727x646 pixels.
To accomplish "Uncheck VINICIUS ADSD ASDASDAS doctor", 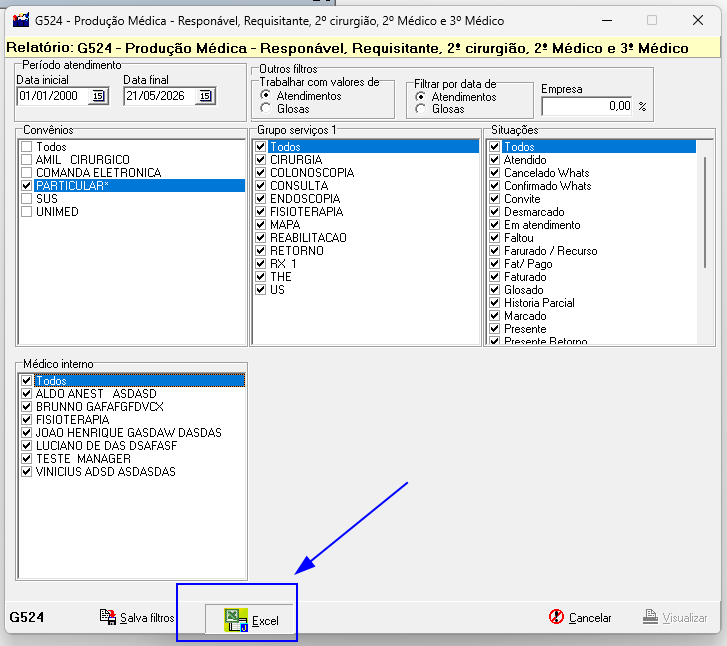I will coord(26,471).
